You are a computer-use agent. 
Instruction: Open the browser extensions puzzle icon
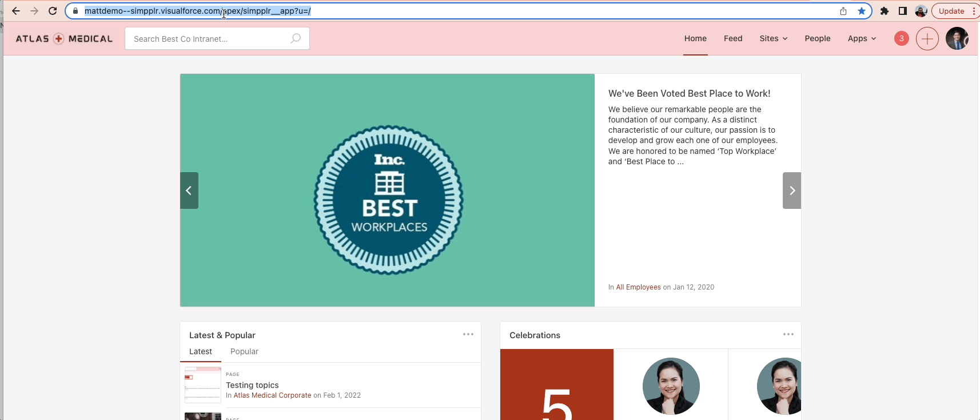click(x=885, y=11)
